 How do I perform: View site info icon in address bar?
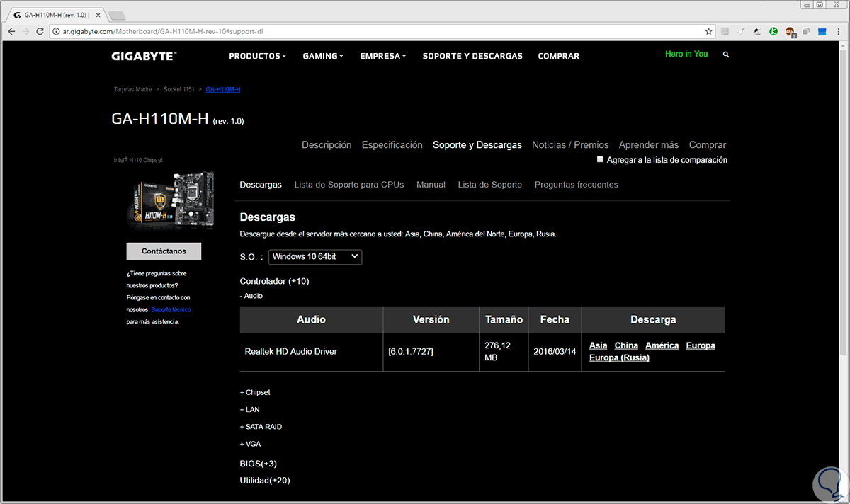56,31
